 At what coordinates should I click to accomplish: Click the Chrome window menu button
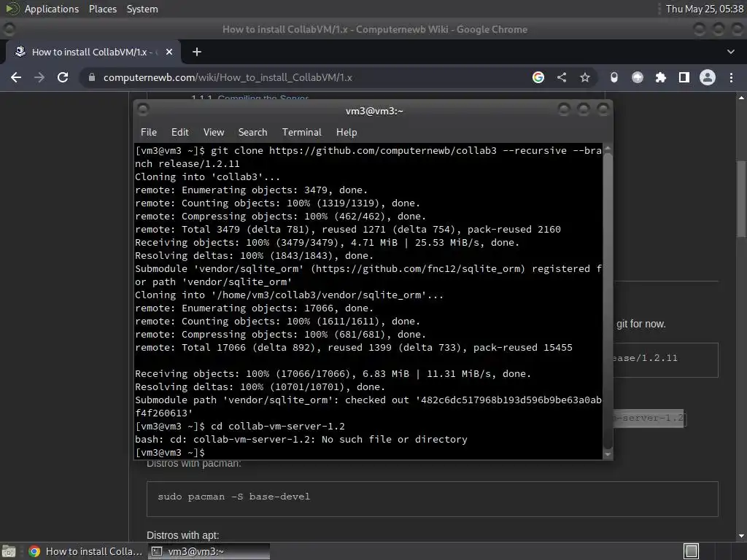point(9,29)
